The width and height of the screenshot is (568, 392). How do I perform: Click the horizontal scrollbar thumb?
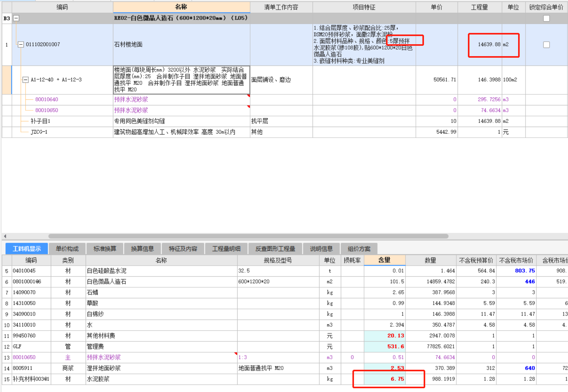248,236
